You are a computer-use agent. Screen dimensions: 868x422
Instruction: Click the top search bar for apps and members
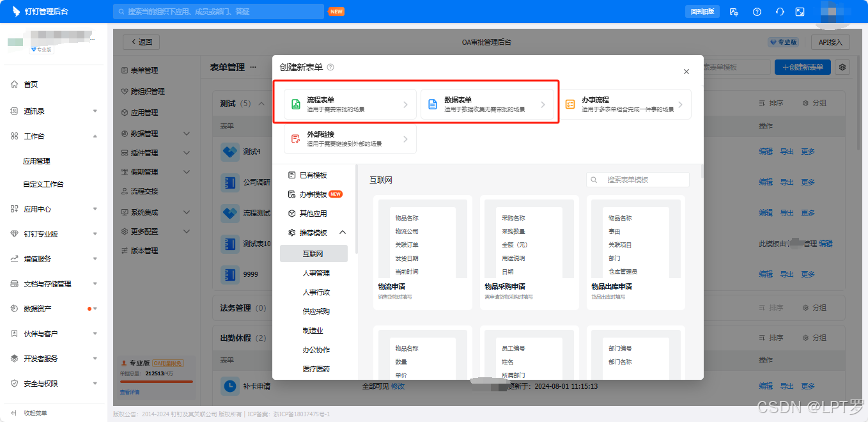coord(219,12)
